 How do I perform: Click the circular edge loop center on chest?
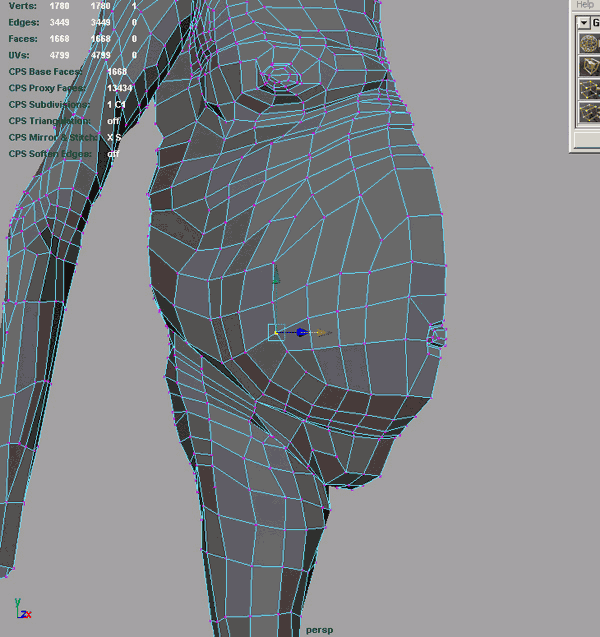[279, 74]
